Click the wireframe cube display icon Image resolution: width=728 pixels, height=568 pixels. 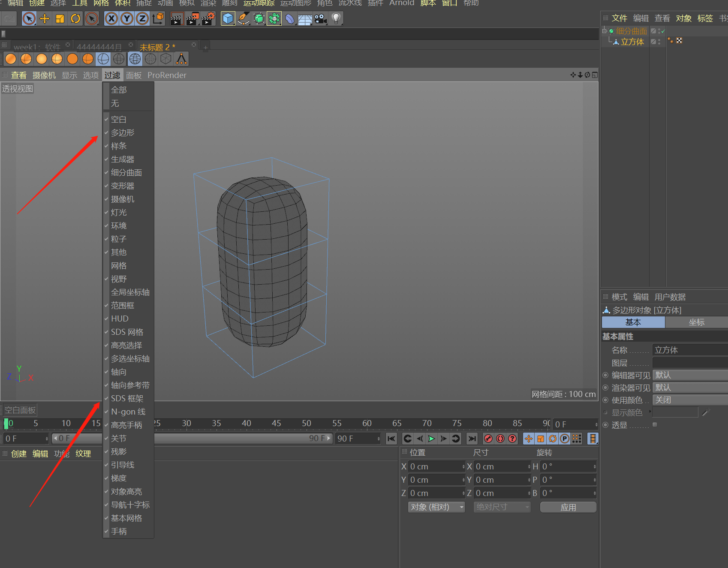click(166, 59)
